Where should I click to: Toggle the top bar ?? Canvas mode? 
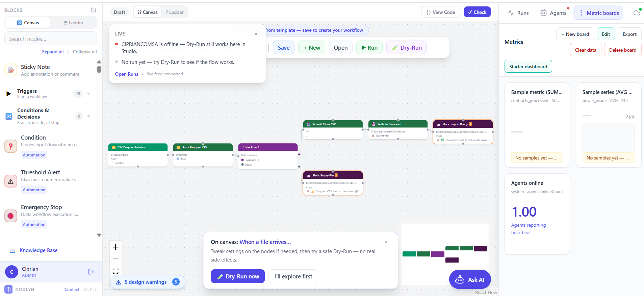click(147, 12)
